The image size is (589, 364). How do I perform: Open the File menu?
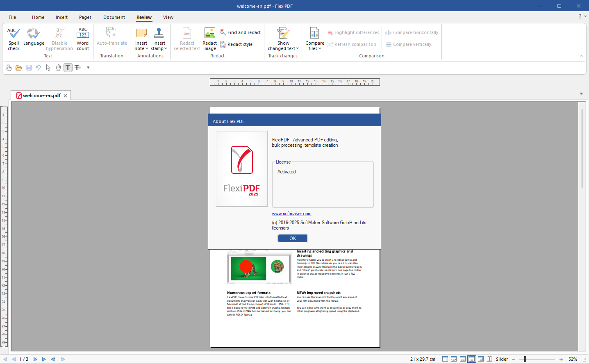(12, 17)
